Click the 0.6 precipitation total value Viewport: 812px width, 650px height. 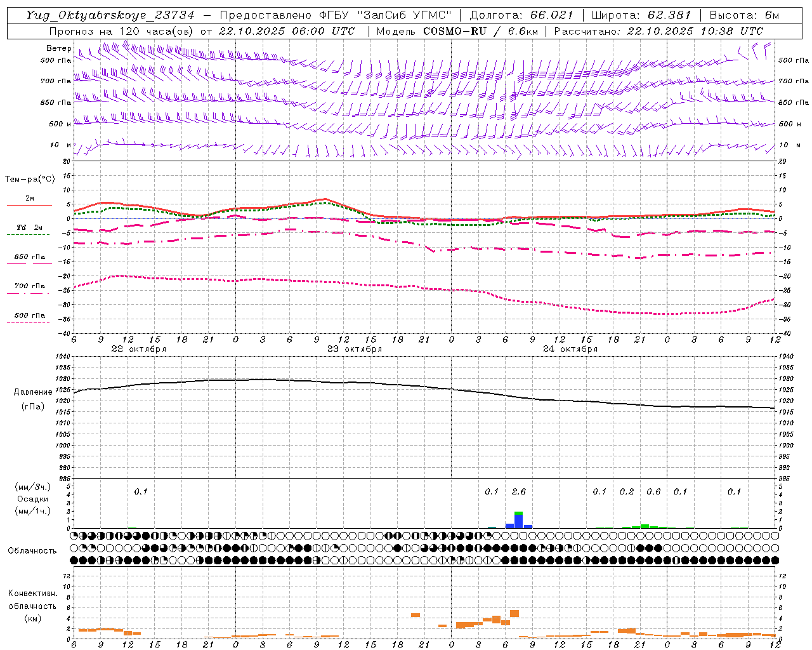(x=653, y=491)
